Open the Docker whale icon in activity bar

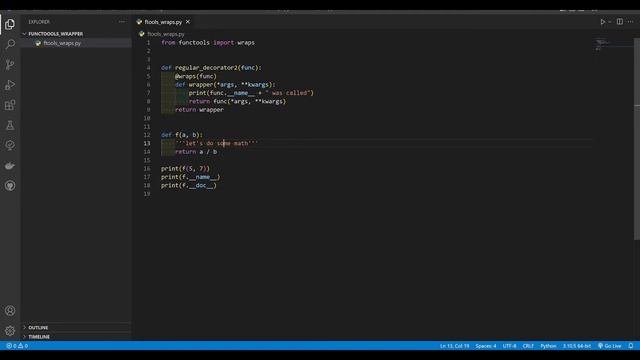pos(10,166)
